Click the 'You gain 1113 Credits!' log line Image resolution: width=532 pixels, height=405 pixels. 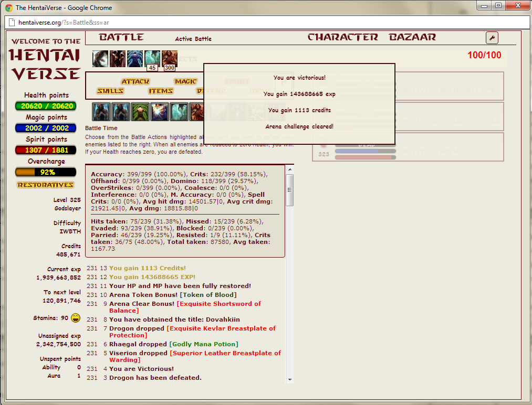147,268
